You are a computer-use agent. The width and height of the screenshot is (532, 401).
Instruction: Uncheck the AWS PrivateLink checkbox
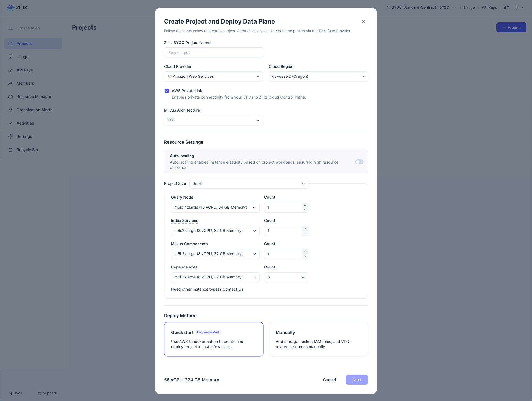(167, 91)
